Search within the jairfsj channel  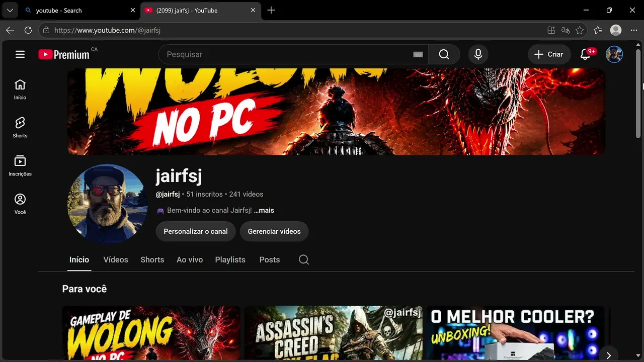[x=304, y=259]
